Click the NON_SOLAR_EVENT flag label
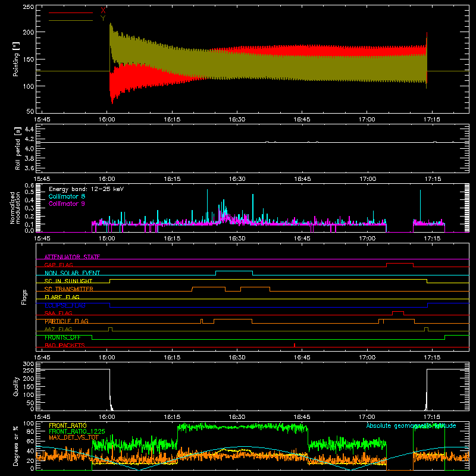The height and width of the screenshot is (476, 476). 72,273
